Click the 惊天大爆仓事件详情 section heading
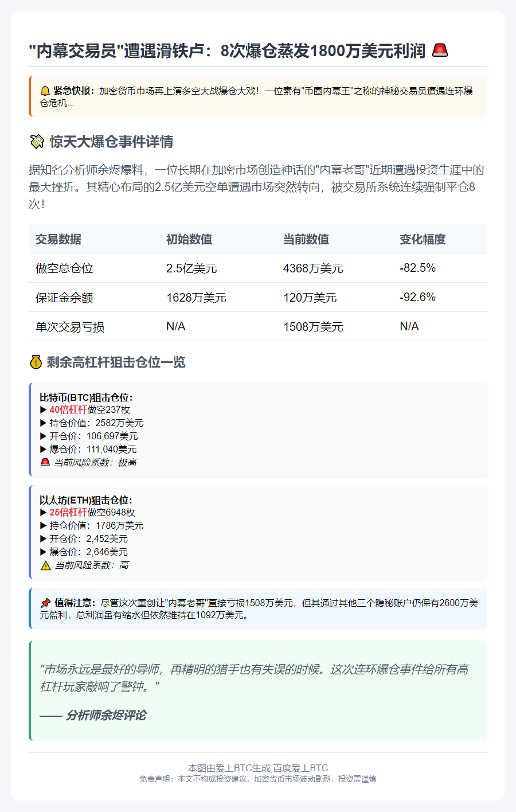Screen dimensions: 516x812 click(111, 142)
